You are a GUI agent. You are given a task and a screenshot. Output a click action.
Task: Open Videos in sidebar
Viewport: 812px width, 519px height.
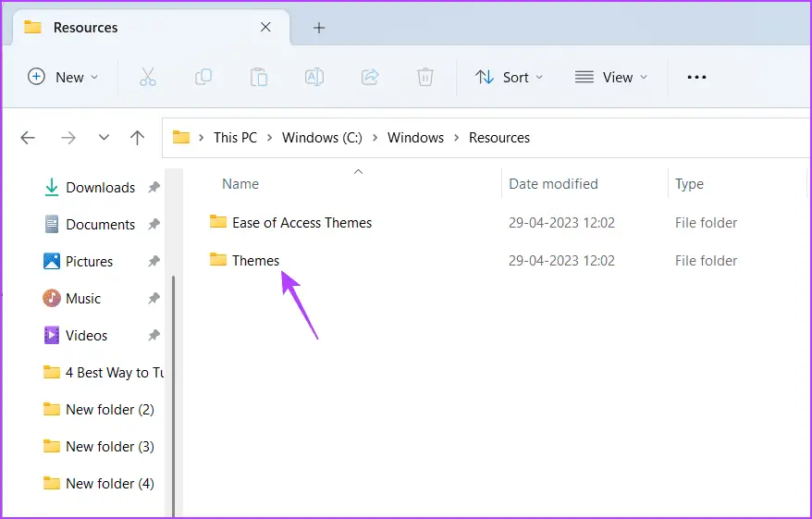point(87,336)
